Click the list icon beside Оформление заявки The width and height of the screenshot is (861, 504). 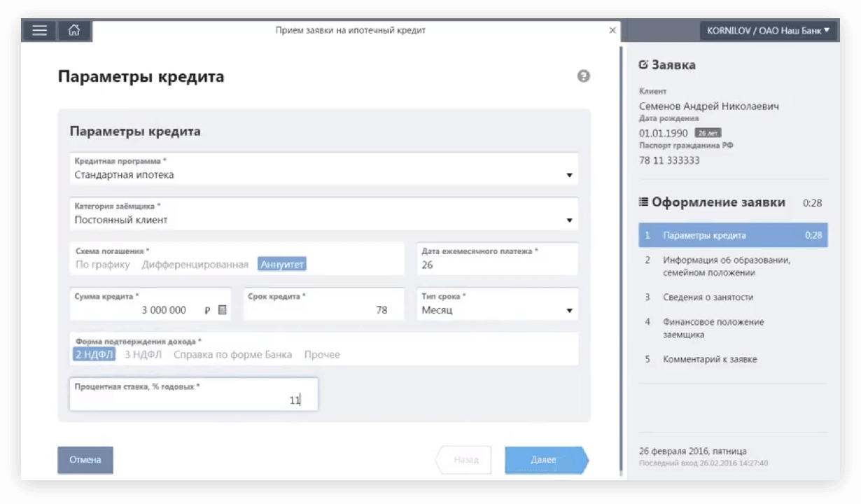[x=643, y=202]
